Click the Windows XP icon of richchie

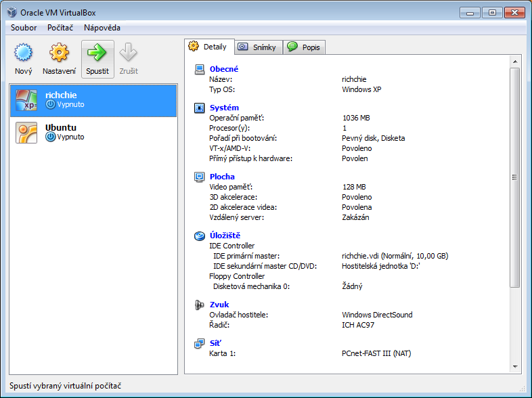[x=26, y=100]
